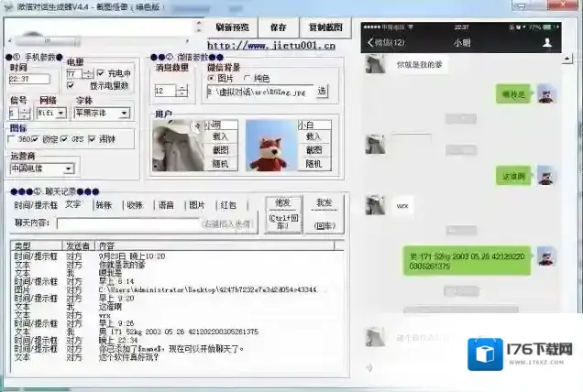Tap the voice input icon at the preview bottom

[x=368, y=368]
